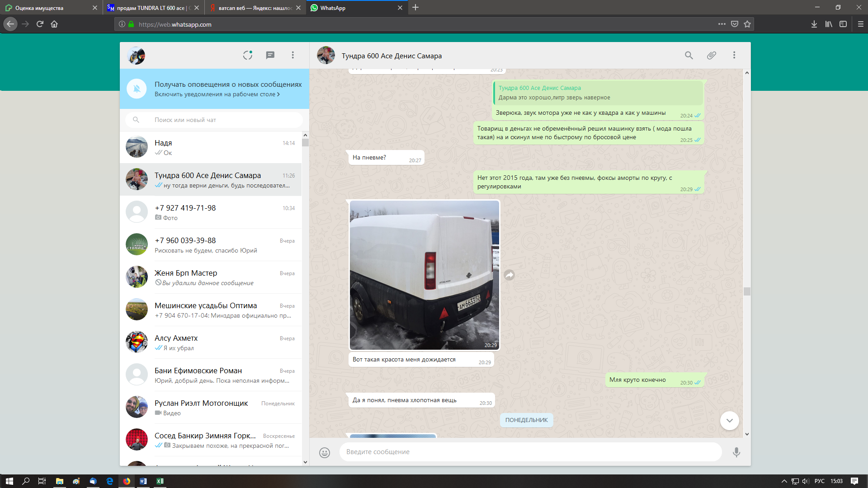The image size is (868, 488).
Task: Focus the chat search field
Action: [214, 120]
